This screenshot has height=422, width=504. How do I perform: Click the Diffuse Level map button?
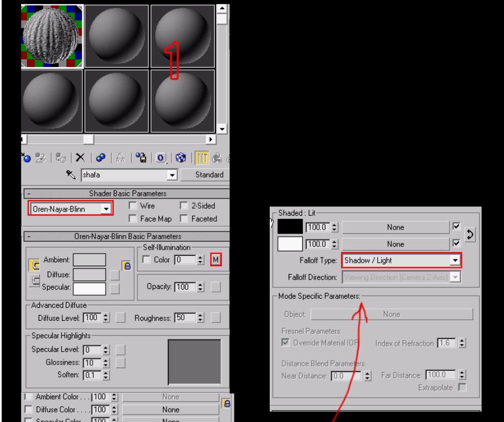point(120,318)
